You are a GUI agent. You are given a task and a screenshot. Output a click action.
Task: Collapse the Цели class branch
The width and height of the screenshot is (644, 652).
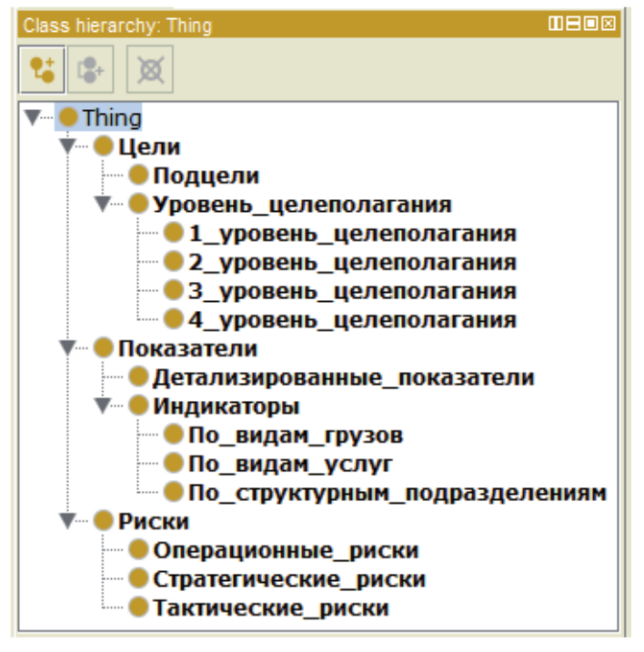[69, 146]
